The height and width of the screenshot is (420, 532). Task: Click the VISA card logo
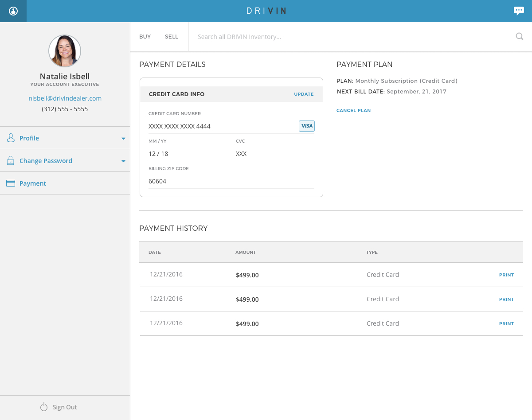(x=307, y=126)
